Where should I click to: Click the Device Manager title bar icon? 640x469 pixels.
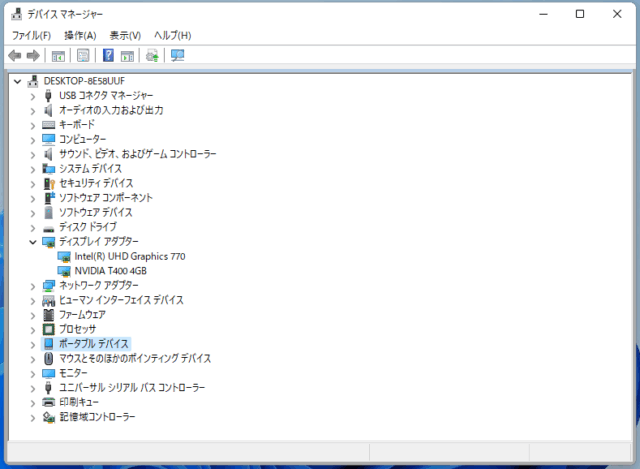(16, 14)
